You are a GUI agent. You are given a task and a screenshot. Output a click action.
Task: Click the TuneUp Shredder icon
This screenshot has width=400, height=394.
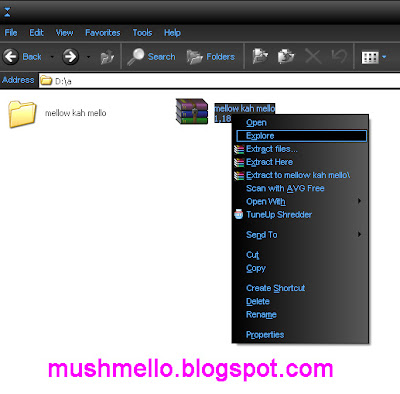239,214
